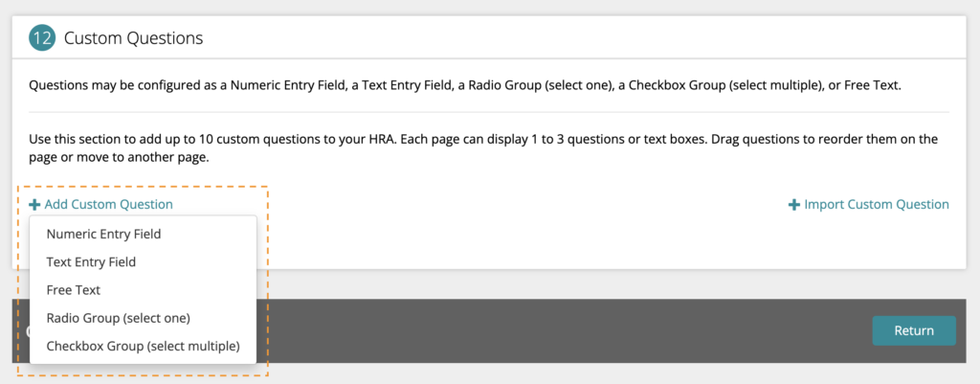The height and width of the screenshot is (384, 980).
Task: Click the teal number 12 step badge
Action: tap(42, 38)
